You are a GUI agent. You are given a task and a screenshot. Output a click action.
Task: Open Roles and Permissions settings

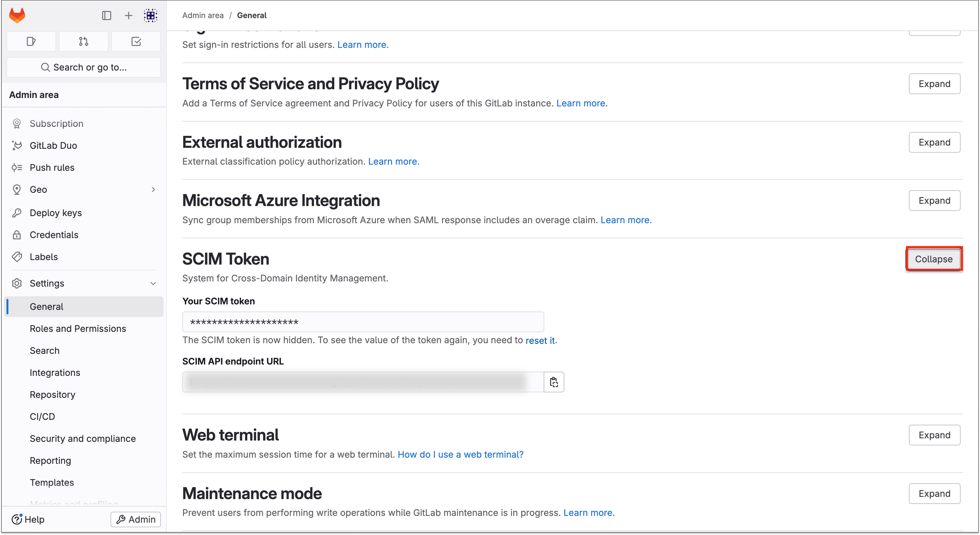(84, 329)
